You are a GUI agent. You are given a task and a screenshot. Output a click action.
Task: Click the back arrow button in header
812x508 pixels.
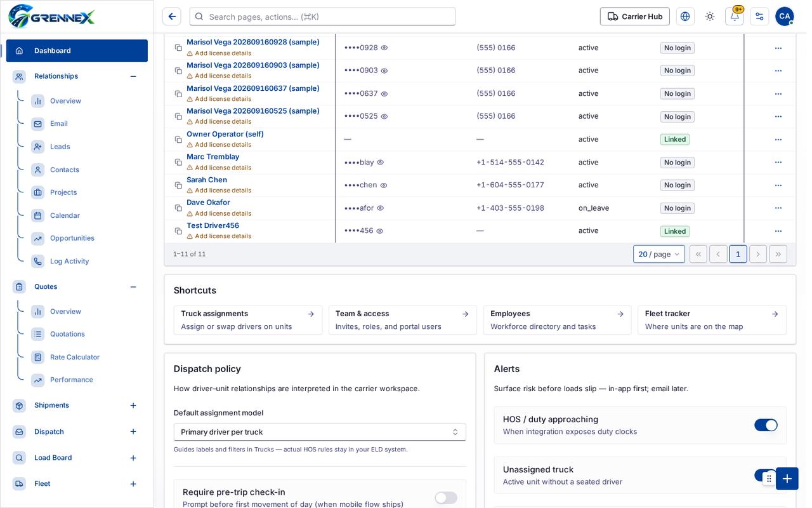[171, 17]
